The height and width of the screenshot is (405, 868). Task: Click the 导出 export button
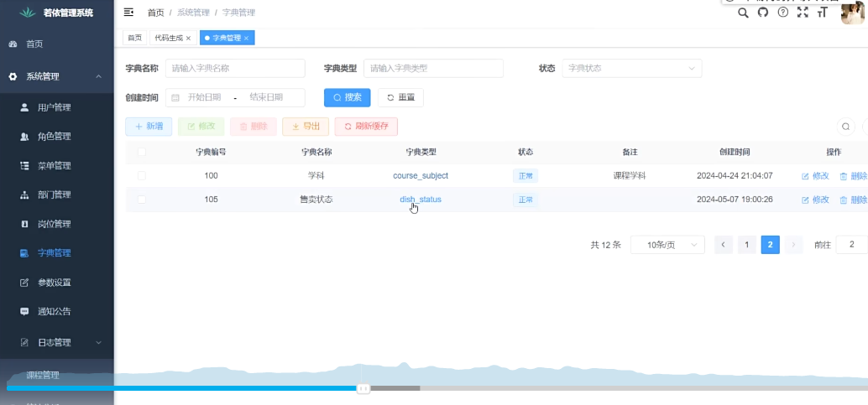pos(306,127)
